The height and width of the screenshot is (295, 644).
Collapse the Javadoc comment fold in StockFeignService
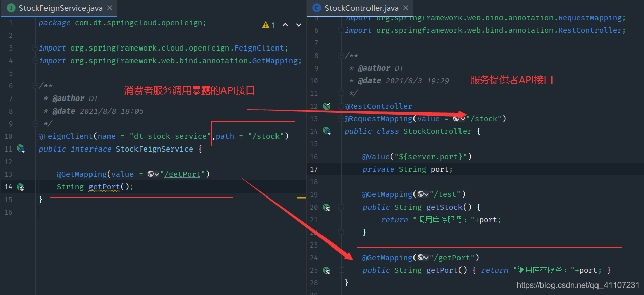(35, 86)
